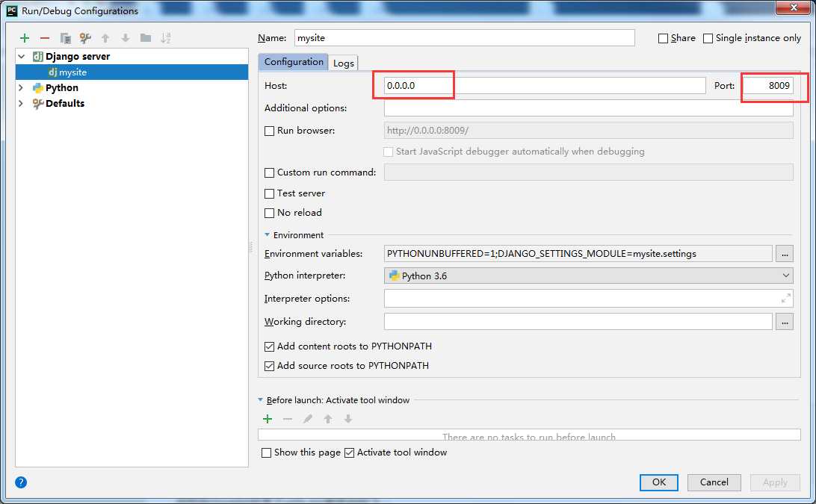Switch to the Configuration tab
816x504 pixels.
294,62
